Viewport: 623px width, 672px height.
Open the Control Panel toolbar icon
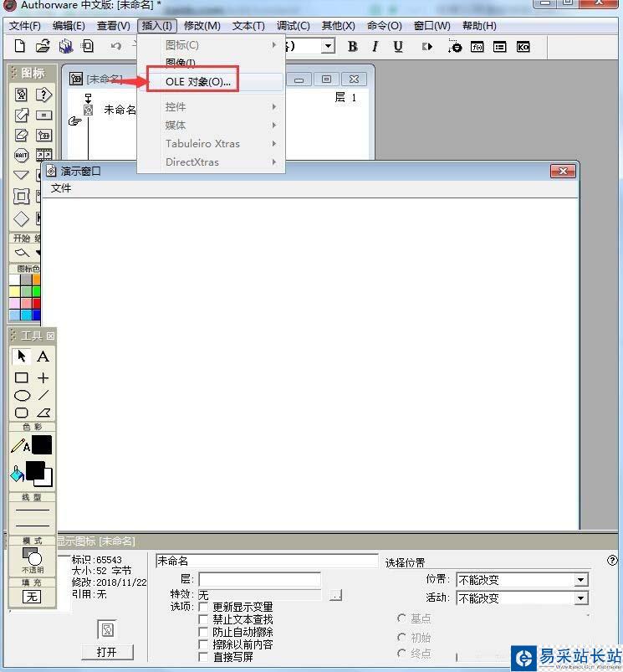[x=455, y=46]
